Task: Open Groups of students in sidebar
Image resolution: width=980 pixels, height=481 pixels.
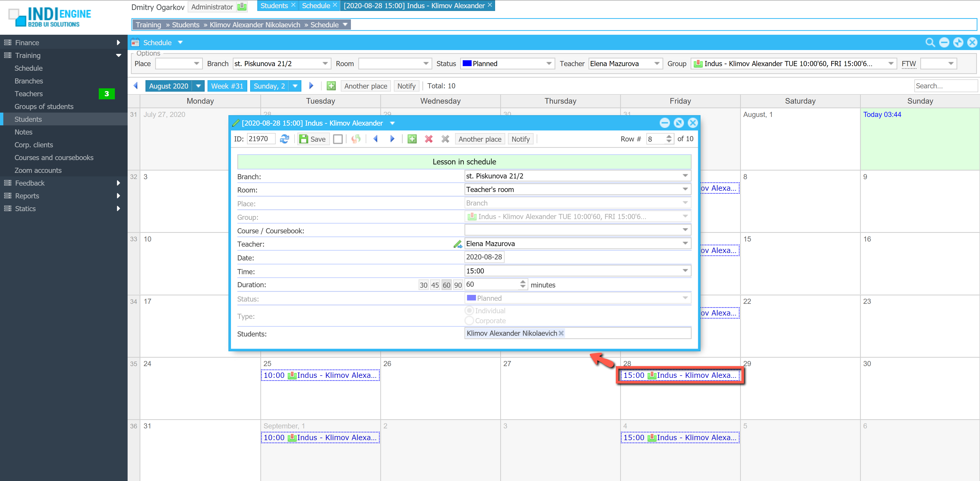Action: coord(44,106)
